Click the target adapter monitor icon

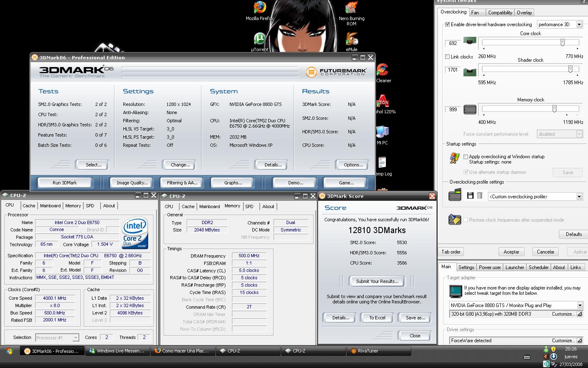click(455, 291)
